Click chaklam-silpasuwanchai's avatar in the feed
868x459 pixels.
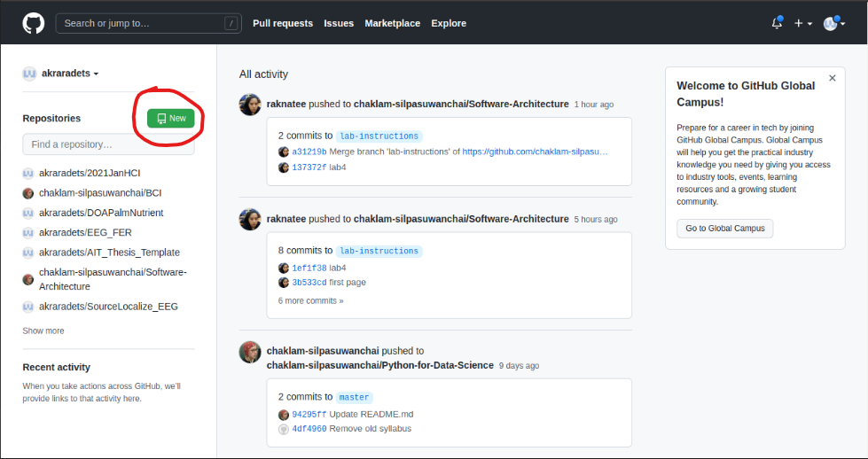(x=250, y=352)
